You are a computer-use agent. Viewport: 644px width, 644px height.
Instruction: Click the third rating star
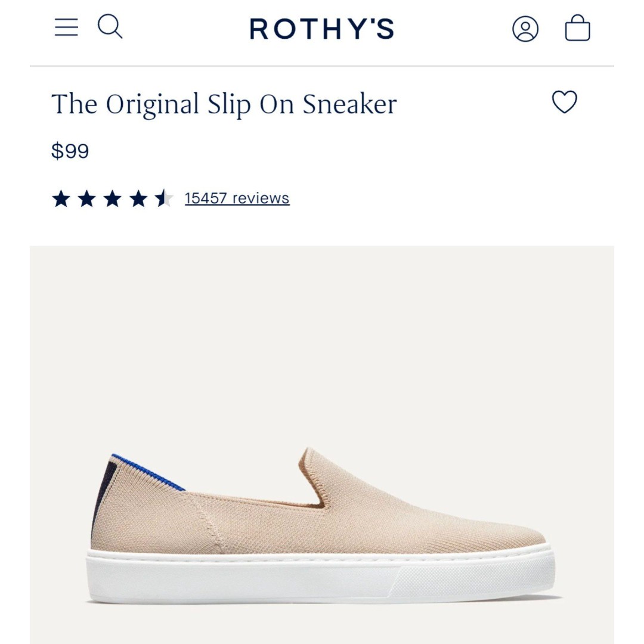click(x=113, y=199)
